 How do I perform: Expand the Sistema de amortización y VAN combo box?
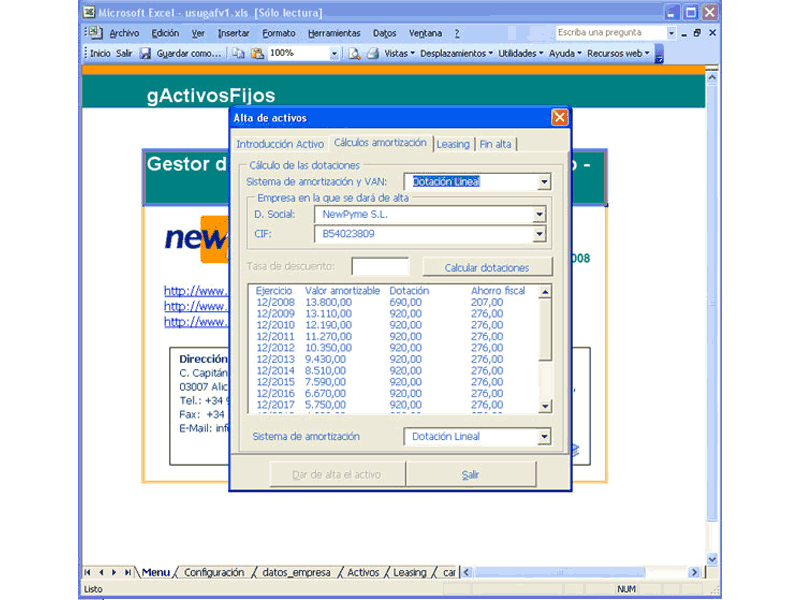544,182
